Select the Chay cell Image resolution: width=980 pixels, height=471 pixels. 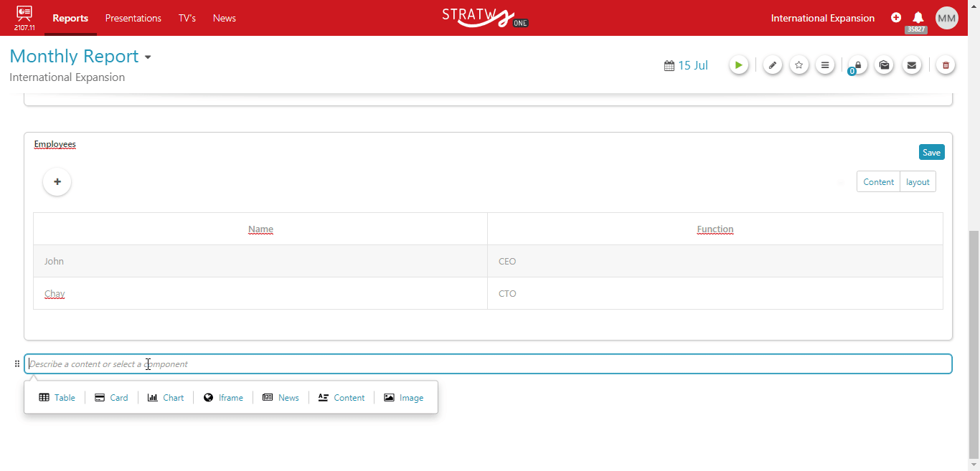click(260, 293)
